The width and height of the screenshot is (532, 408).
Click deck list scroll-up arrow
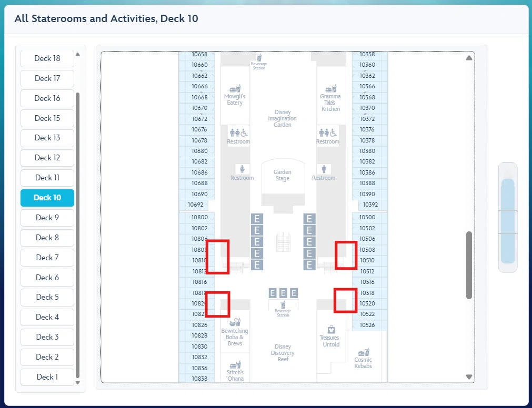[78, 54]
